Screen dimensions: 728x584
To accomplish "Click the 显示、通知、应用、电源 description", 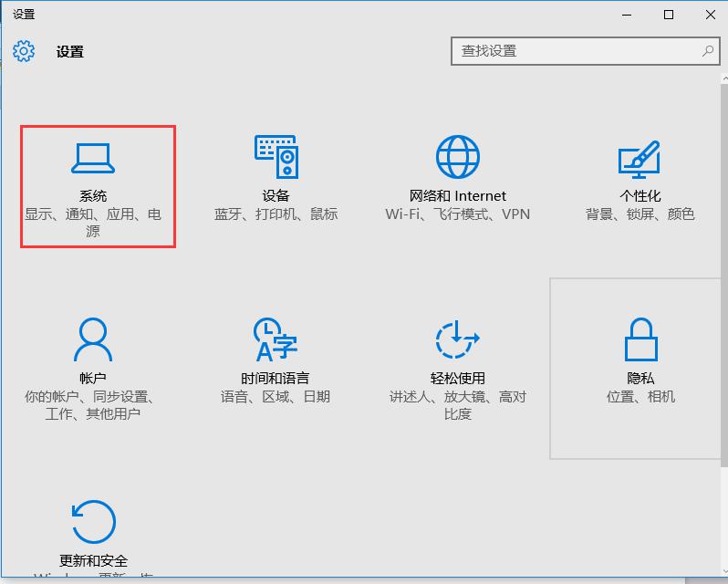I will 93,223.
